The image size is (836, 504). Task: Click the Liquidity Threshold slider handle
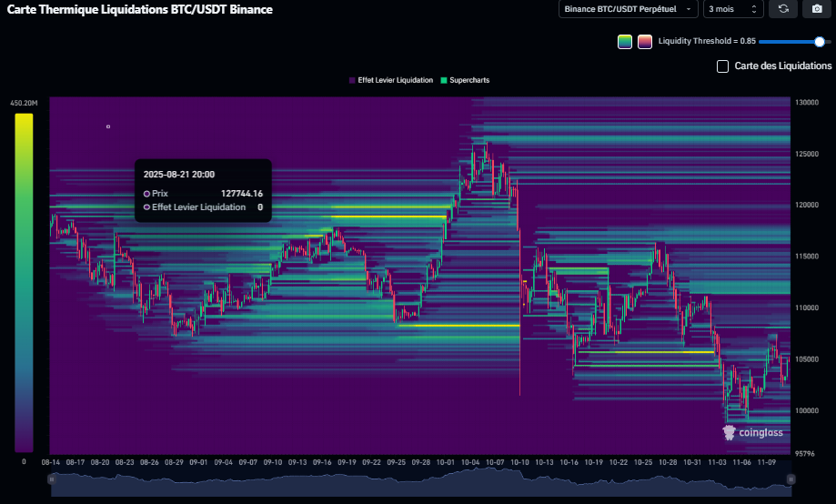(820, 42)
